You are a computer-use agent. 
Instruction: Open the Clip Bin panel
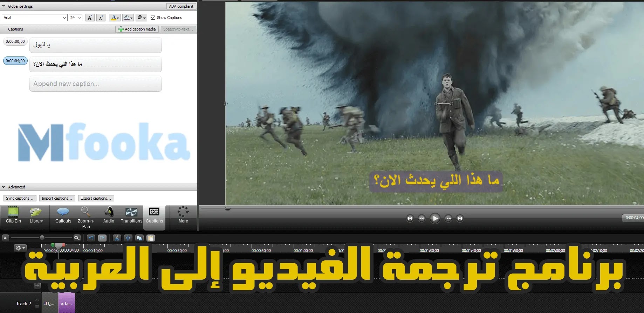(x=13, y=215)
